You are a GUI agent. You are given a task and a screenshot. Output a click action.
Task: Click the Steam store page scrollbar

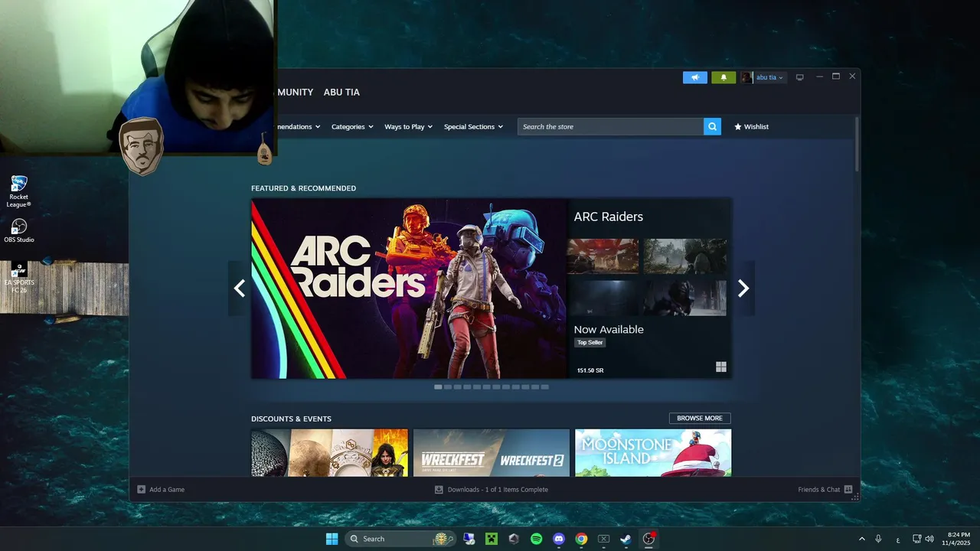tap(857, 144)
